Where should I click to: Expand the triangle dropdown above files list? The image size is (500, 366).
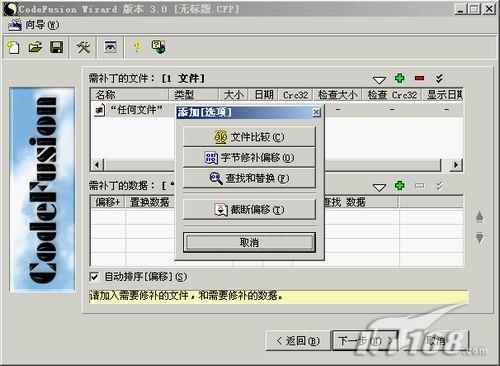pos(379,80)
